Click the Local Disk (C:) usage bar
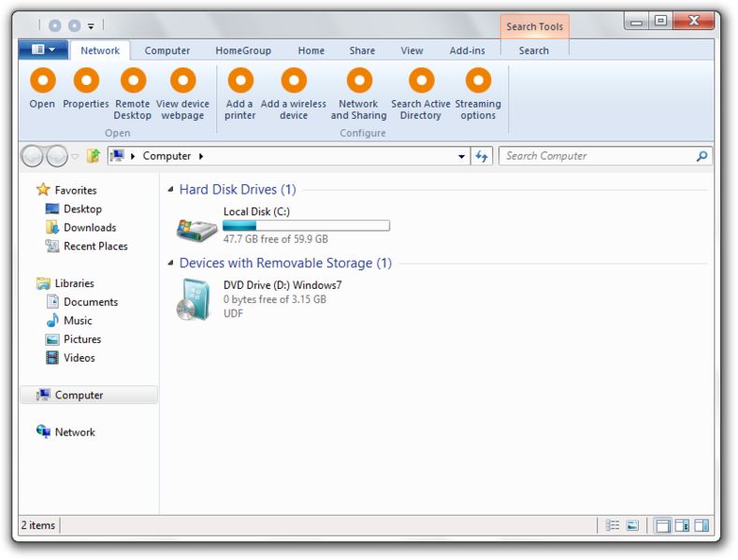The height and width of the screenshot is (560, 738). pyautogui.click(x=307, y=226)
